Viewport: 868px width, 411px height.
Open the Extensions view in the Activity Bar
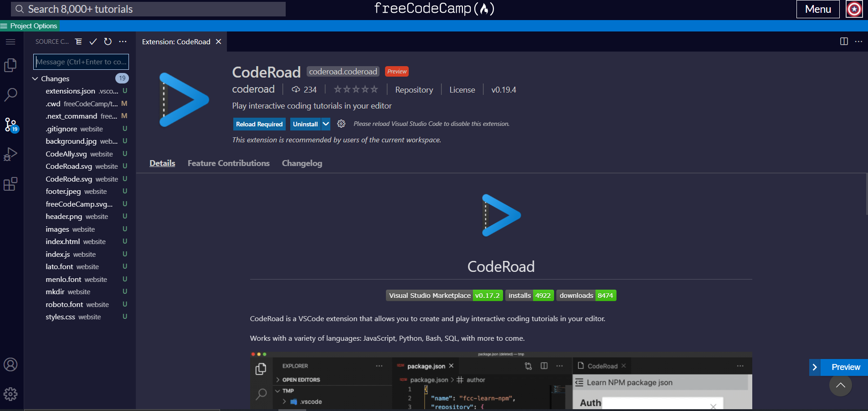[x=10, y=184]
